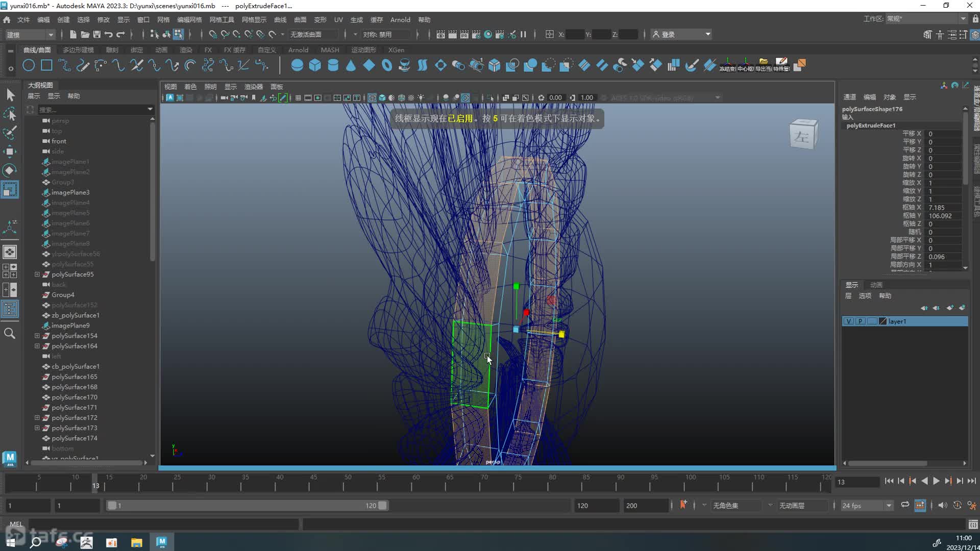Image resolution: width=980 pixels, height=551 pixels.
Task: Open the 网格工具 Mesh Tools menu
Action: (222, 19)
